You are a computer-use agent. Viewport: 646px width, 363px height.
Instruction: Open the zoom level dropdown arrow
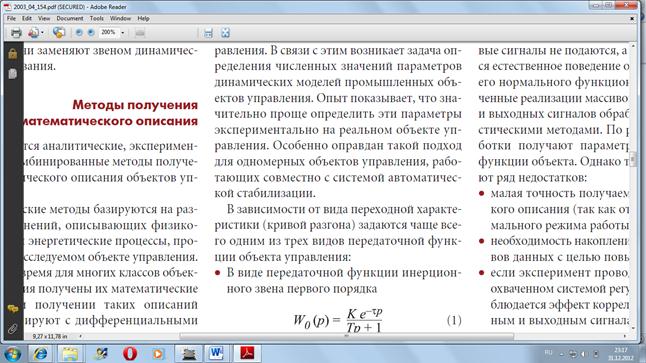point(123,33)
